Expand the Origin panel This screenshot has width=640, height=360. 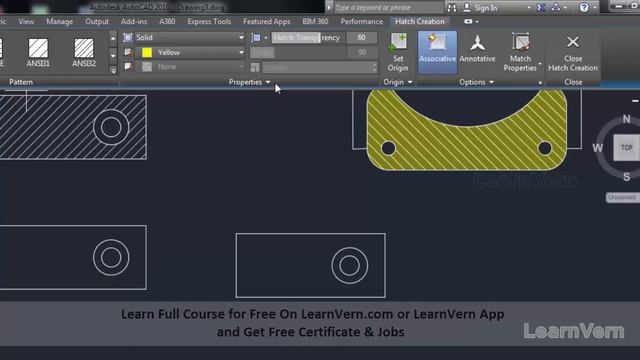[x=398, y=82]
